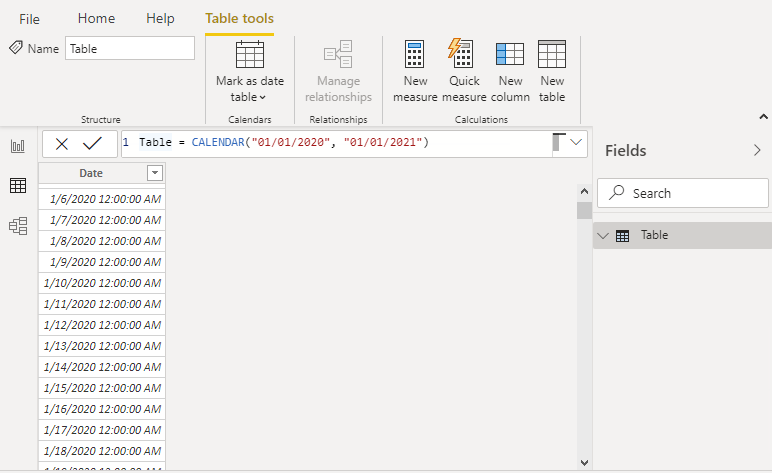Switch to Report view icon

[x=18, y=146]
